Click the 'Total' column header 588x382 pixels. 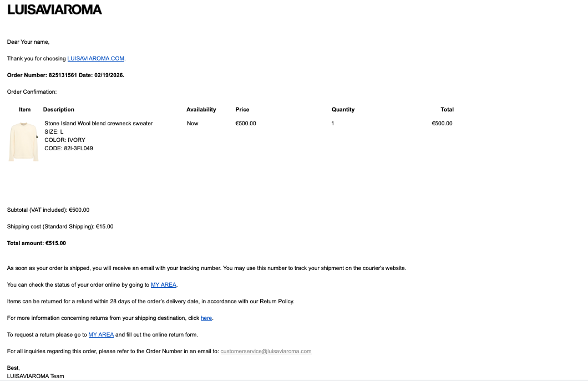click(x=447, y=110)
